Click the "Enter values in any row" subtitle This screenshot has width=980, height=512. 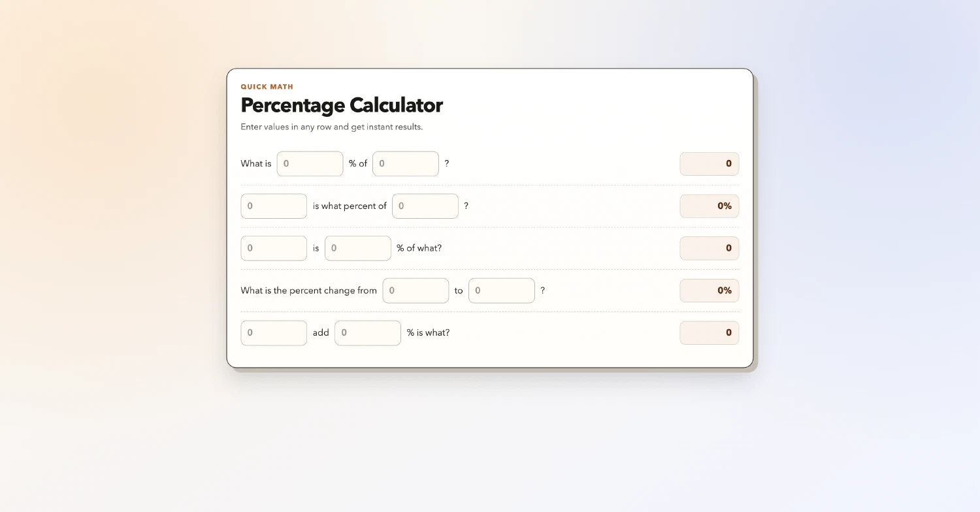click(331, 127)
